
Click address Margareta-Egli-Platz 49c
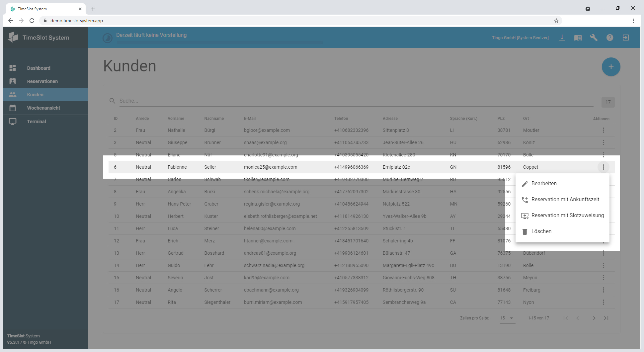point(408,265)
